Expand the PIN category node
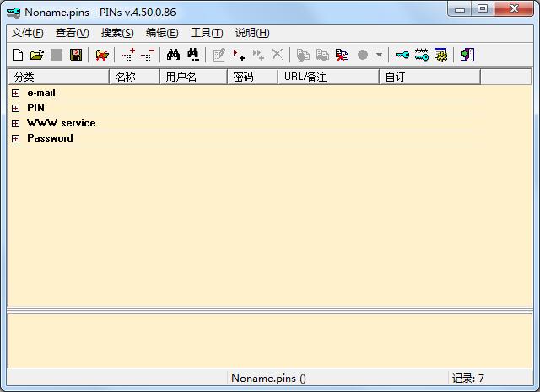This screenshot has height=392, width=540. click(15, 109)
